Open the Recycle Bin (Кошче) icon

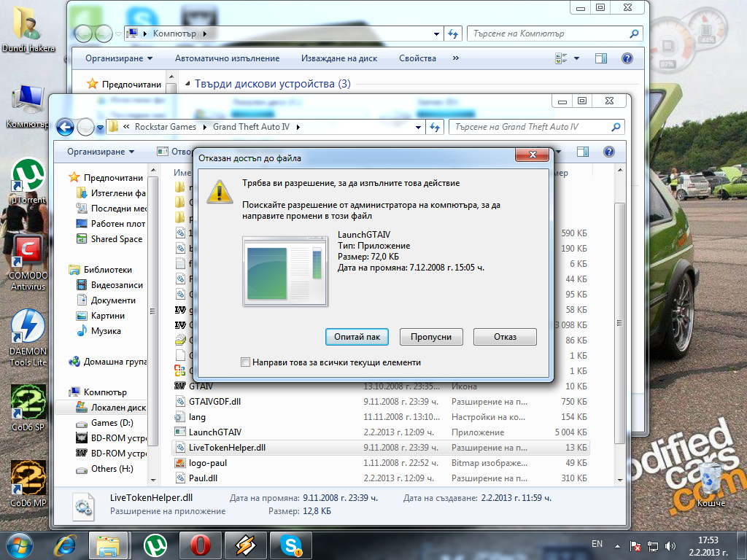point(711,484)
